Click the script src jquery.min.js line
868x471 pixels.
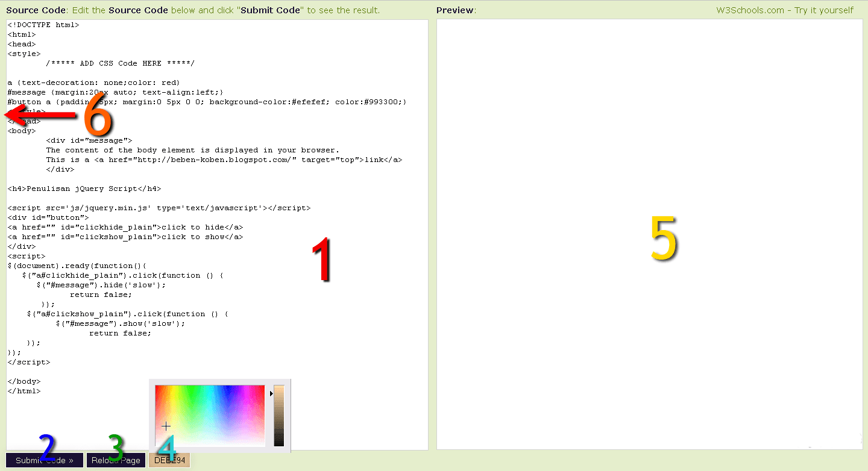tap(159, 208)
